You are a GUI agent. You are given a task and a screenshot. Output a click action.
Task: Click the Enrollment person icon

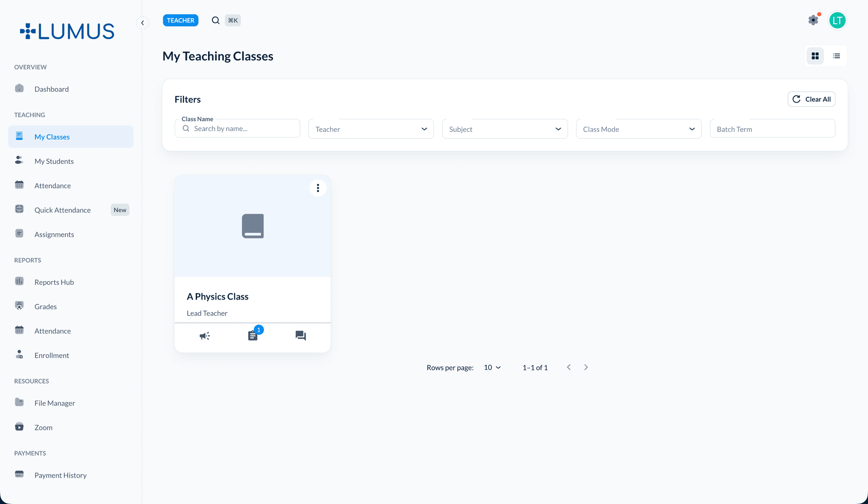[x=19, y=354]
